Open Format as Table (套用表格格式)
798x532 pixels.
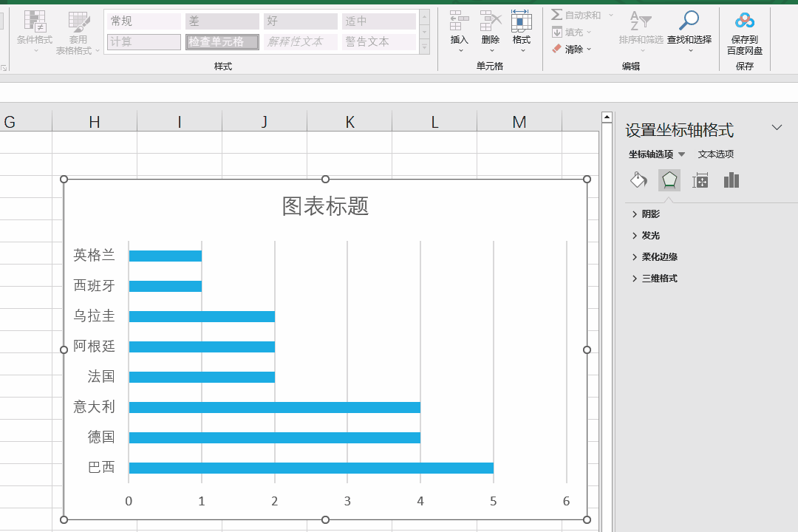[78, 33]
